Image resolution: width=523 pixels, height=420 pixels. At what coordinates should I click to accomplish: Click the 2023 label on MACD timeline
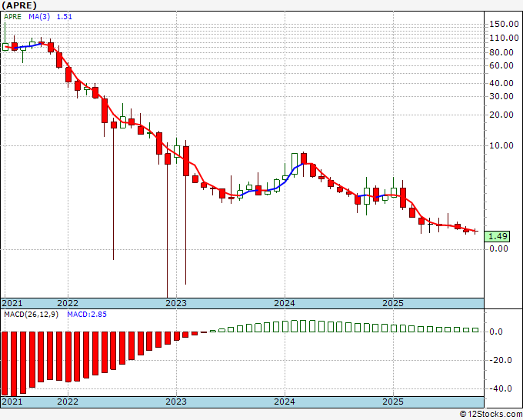[x=176, y=402]
